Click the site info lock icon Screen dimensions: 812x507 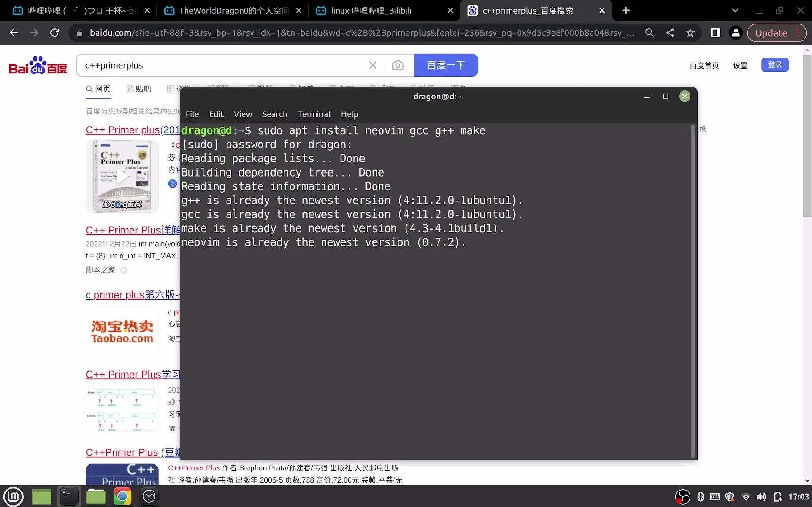80,32
